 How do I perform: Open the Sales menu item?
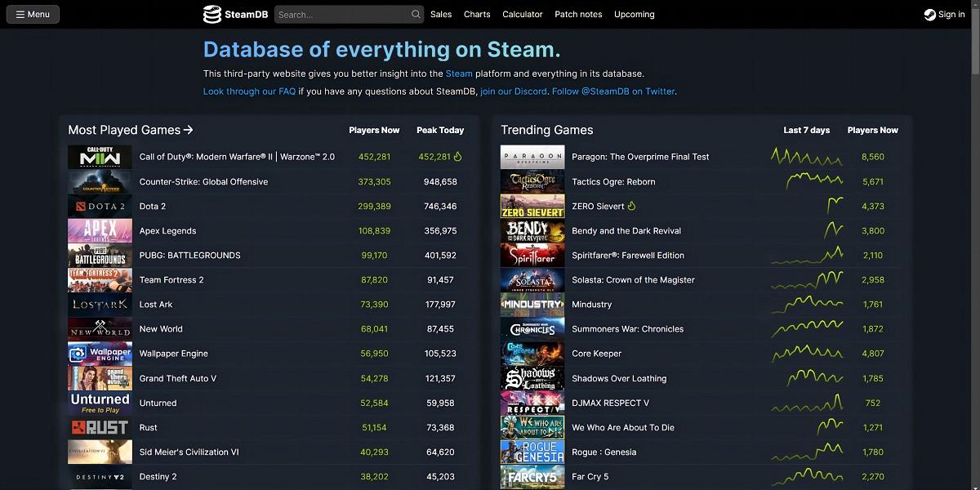(x=441, y=14)
